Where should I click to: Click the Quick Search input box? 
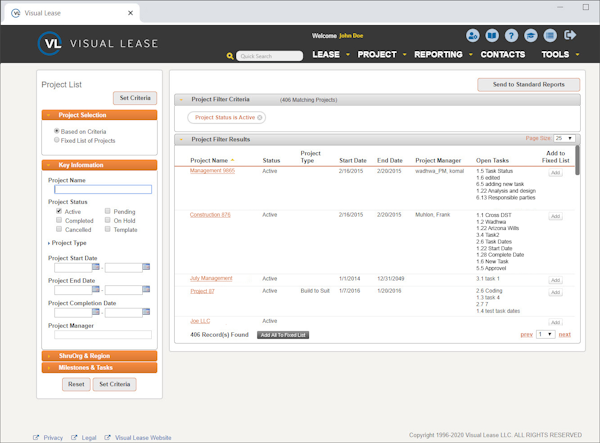click(269, 56)
